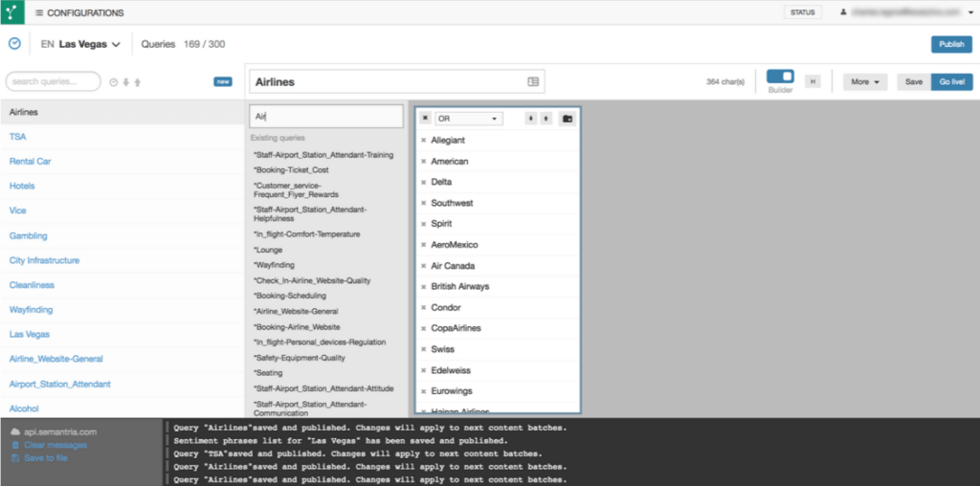Click the Publish button
The width and height of the screenshot is (980, 486).
[951, 44]
